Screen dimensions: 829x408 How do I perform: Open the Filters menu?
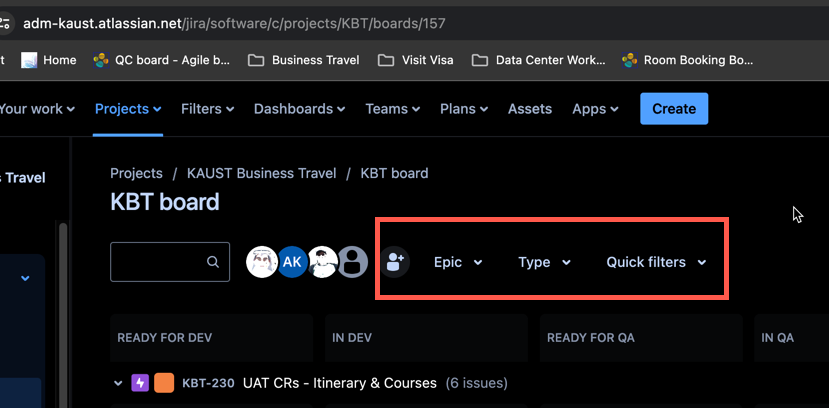(x=207, y=109)
